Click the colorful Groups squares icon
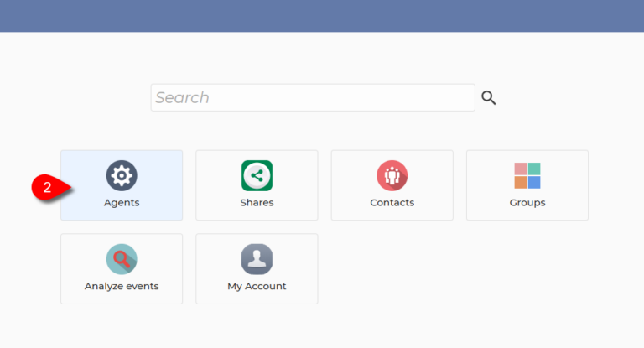The height and width of the screenshot is (348, 644). (x=527, y=175)
